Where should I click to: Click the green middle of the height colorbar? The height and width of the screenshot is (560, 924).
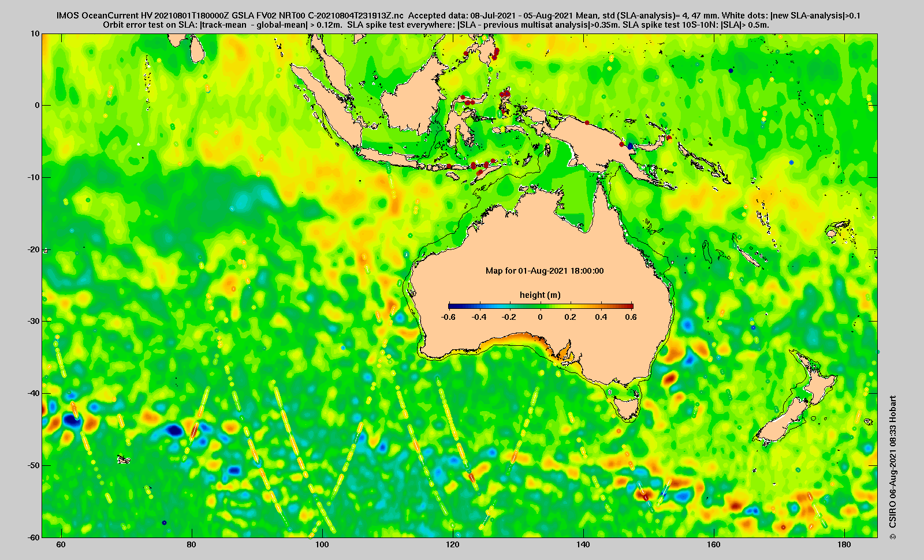[x=541, y=307]
